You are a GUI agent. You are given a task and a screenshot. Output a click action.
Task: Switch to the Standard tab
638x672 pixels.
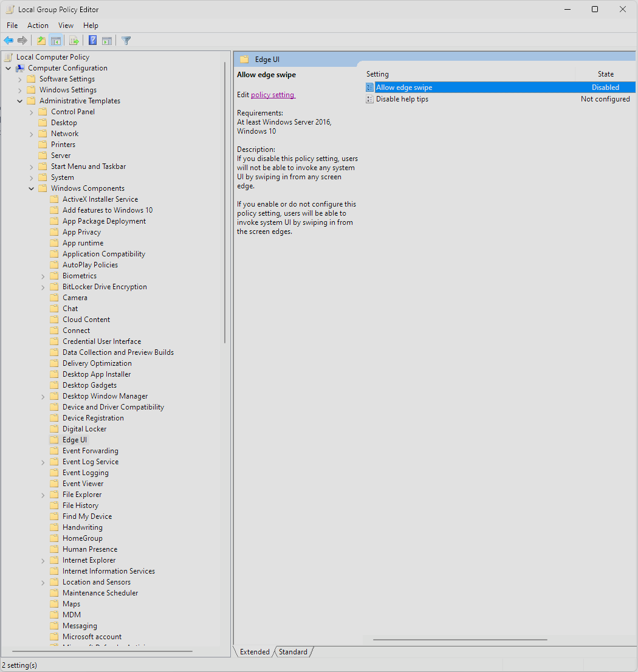click(293, 652)
